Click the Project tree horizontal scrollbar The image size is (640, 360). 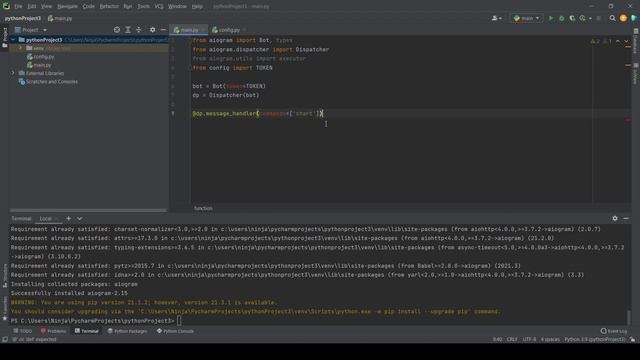coord(88,210)
